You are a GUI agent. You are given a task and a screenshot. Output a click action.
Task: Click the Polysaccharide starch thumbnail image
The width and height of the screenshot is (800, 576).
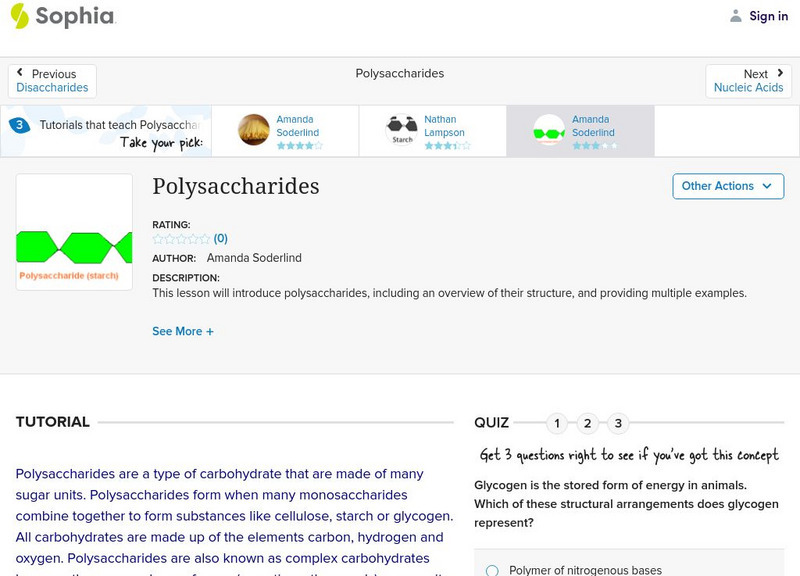(74, 232)
